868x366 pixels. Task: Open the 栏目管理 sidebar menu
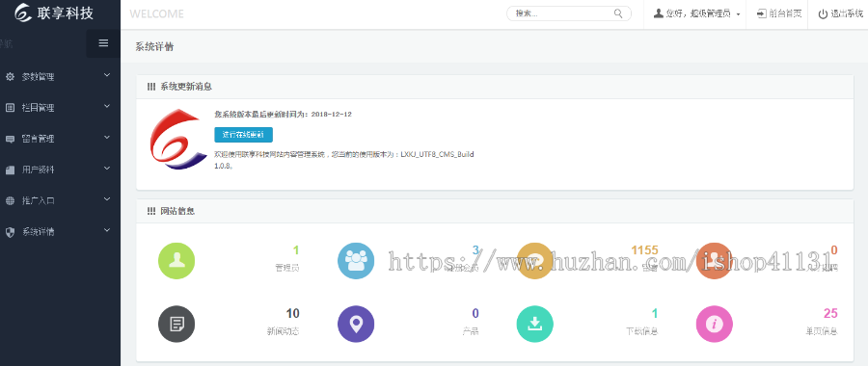point(60,108)
